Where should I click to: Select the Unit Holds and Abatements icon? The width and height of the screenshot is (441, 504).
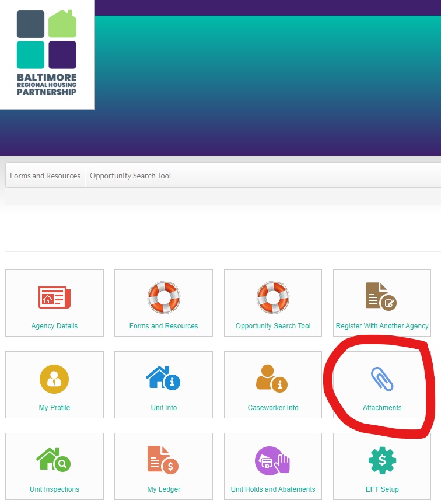pos(272,460)
